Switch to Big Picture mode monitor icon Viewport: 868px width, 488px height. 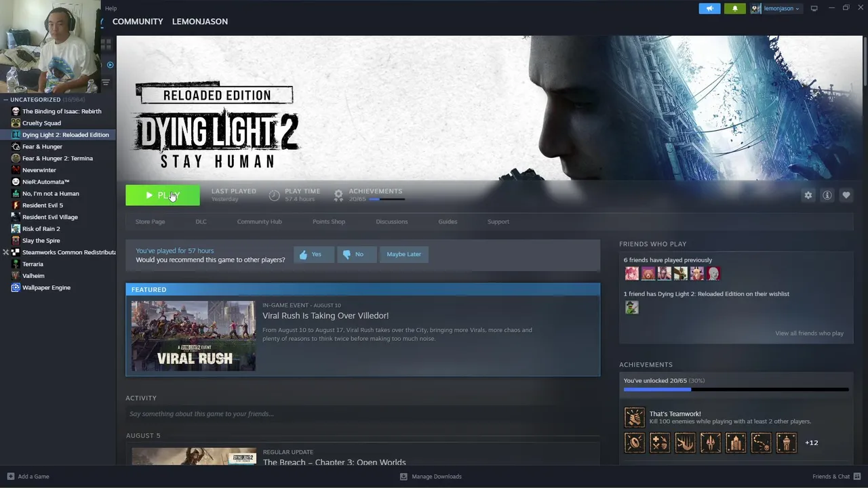tap(814, 9)
